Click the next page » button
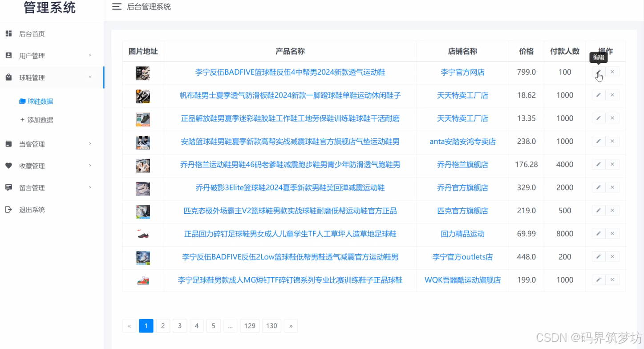 click(291, 326)
